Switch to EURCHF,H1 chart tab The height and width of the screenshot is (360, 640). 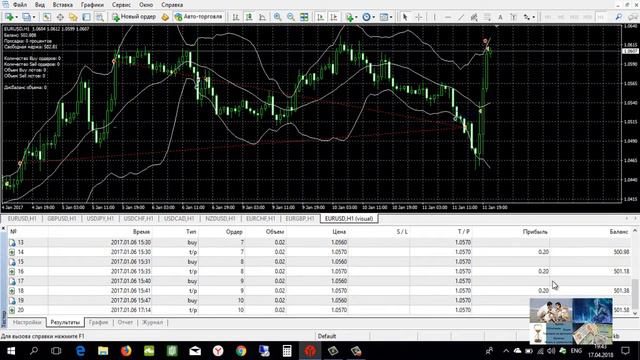(x=261, y=219)
